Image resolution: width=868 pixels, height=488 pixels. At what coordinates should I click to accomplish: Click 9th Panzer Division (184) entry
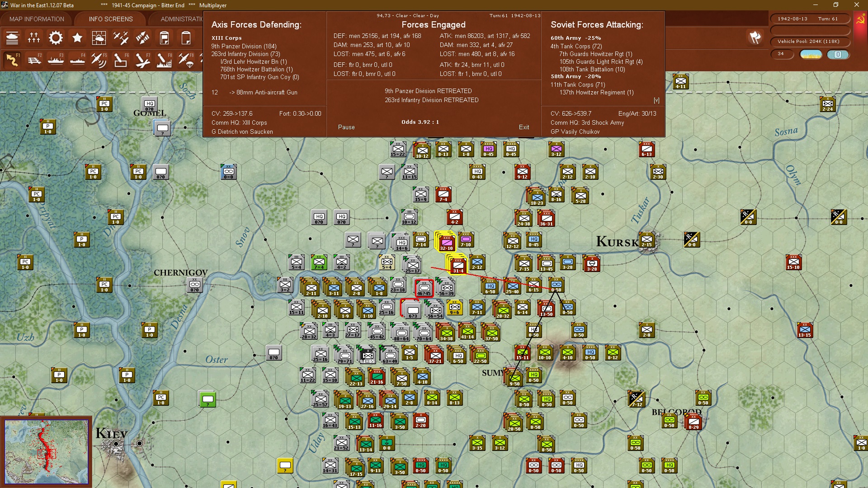pyautogui.click(x=244, y=46)
